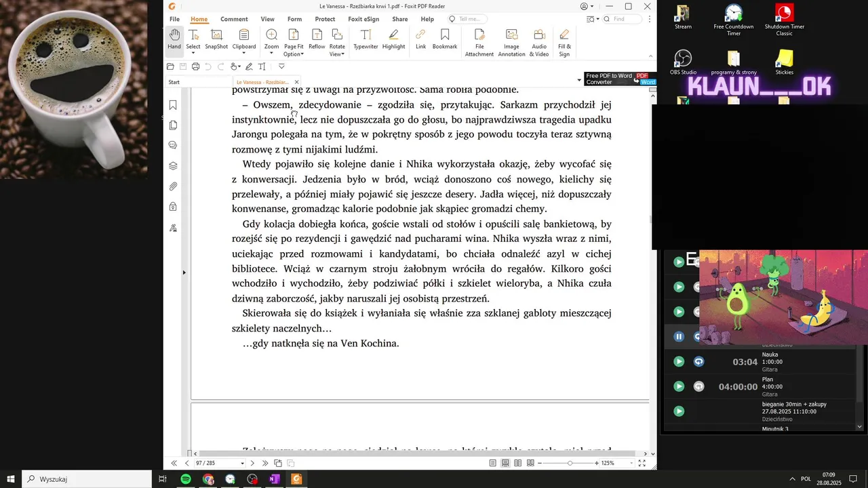The width and height of the screenshot is (868, 488).
Task: Open the Bookmarks side panel
Action: (173, 105)
